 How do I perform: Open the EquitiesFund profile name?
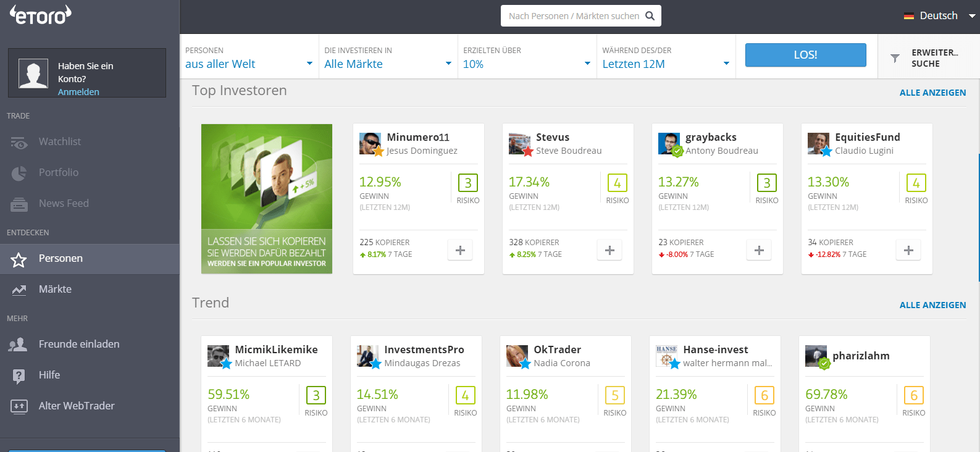click(868, 137)
